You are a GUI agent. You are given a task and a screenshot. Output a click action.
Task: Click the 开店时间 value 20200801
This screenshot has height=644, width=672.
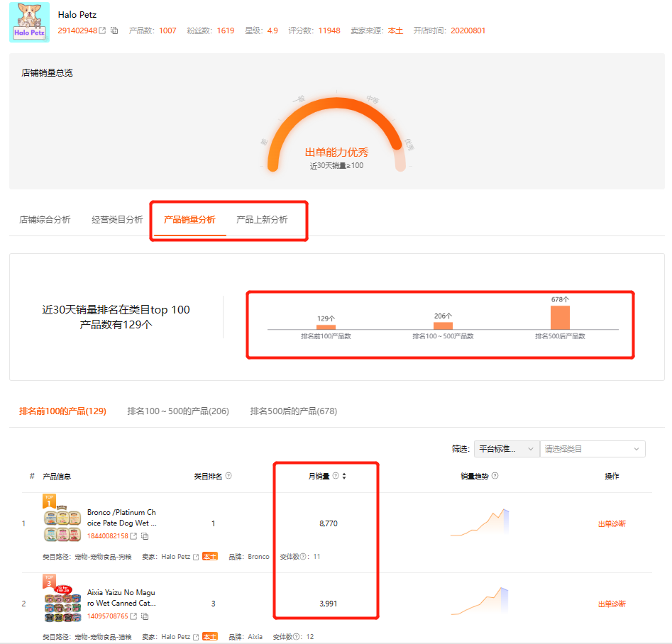click(468, 30)
